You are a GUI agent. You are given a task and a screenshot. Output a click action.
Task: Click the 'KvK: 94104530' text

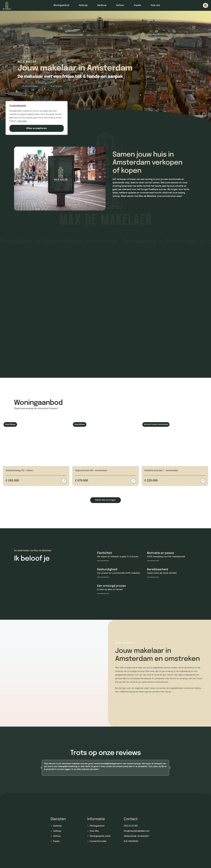[x=131, y=841]
